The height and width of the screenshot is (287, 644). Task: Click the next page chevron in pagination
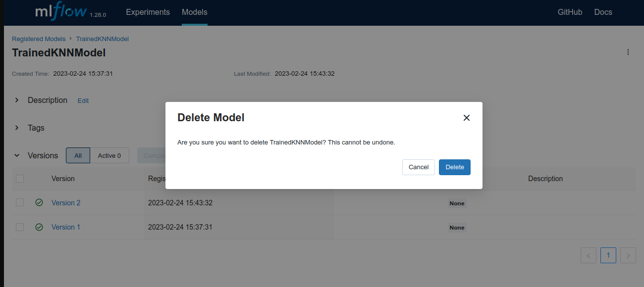628,255
